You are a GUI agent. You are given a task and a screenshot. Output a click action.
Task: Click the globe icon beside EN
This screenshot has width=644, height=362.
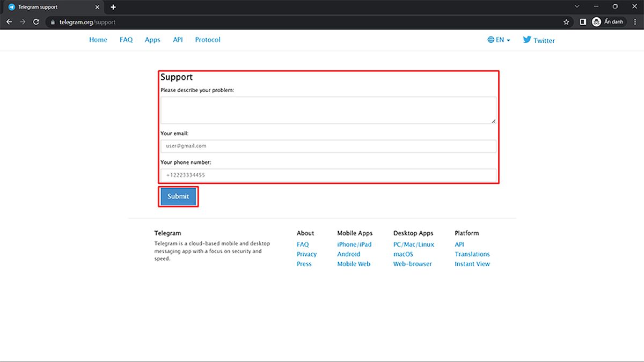[x=491, y=40]
